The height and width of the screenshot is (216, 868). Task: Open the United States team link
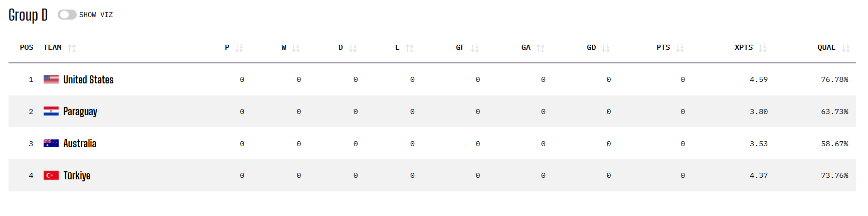point(88,79)
